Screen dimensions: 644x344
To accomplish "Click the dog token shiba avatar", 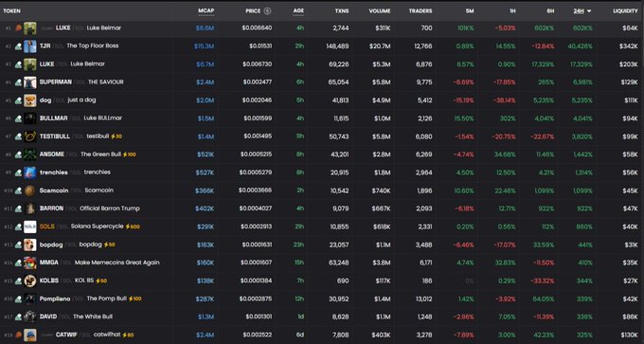I will (x=30, y=100).
